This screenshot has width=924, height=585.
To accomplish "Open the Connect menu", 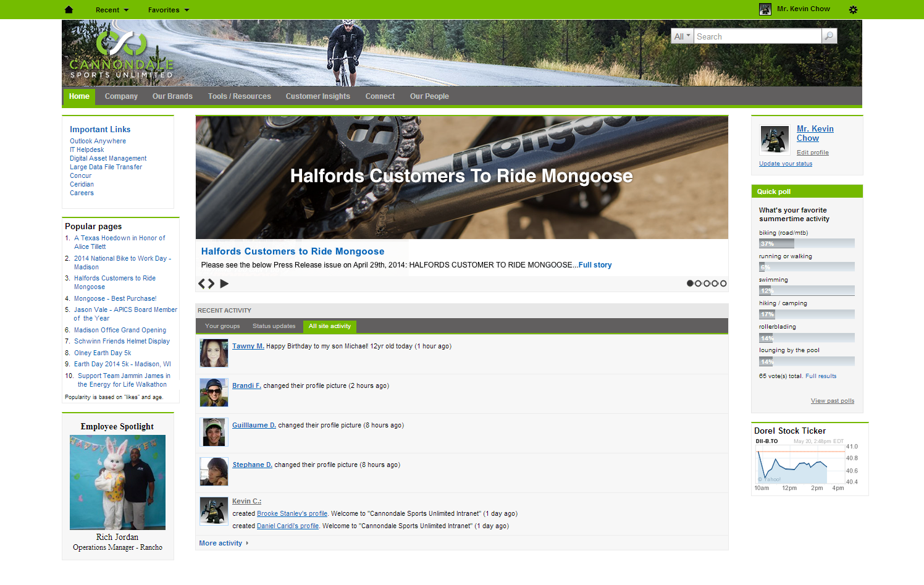I will pyautogui.click(x=380, y=96).
